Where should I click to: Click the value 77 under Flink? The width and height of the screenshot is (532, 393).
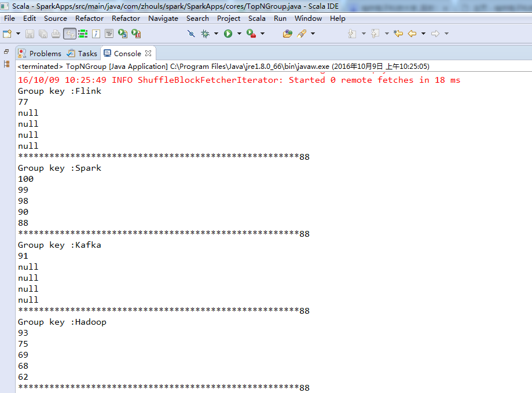(23, 102)
